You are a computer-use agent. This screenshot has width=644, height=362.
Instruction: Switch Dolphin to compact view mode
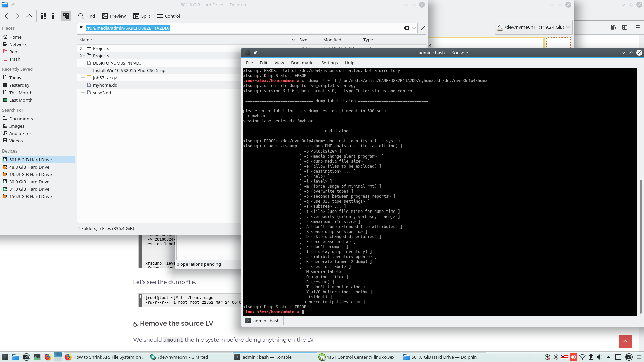pyautogui.click(x=55, y=16)
